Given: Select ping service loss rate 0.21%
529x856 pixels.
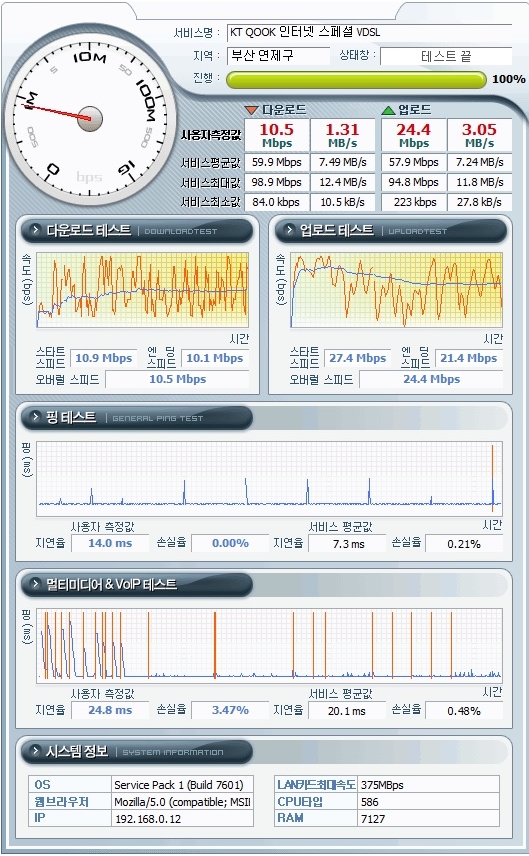Looking at the screenshot, I should (x=463, y=544).
